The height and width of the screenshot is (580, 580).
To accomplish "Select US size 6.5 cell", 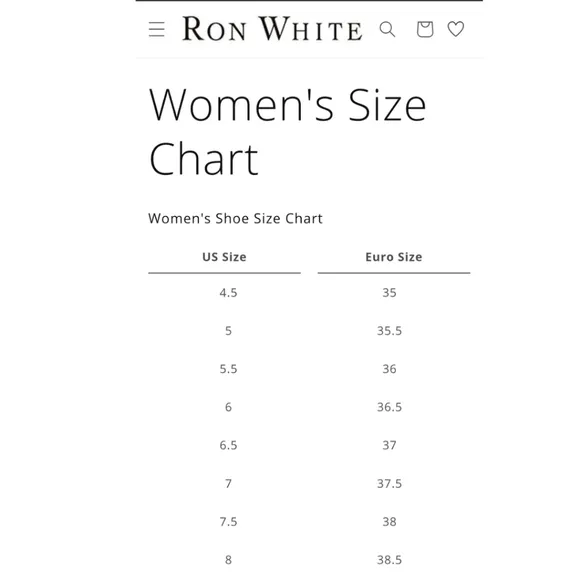I will pos(228,445).
